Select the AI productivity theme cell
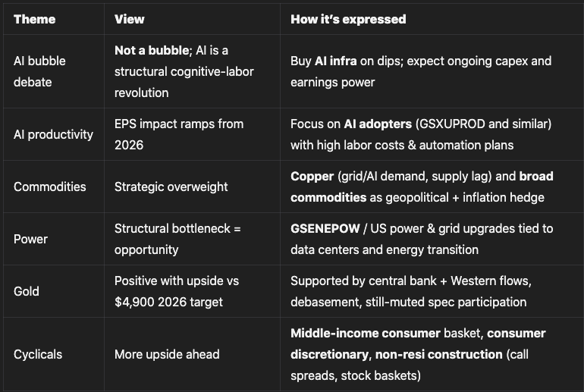 (53, 134)
